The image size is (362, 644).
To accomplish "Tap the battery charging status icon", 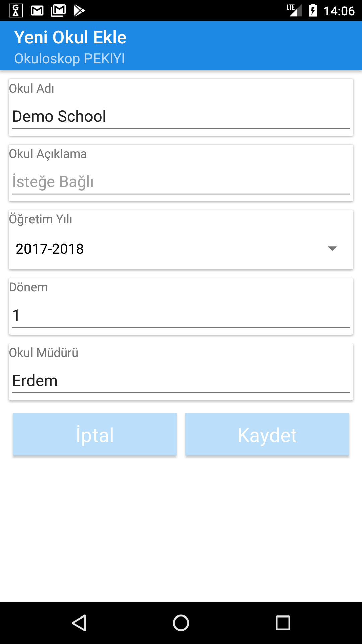I will pos(313,11).
